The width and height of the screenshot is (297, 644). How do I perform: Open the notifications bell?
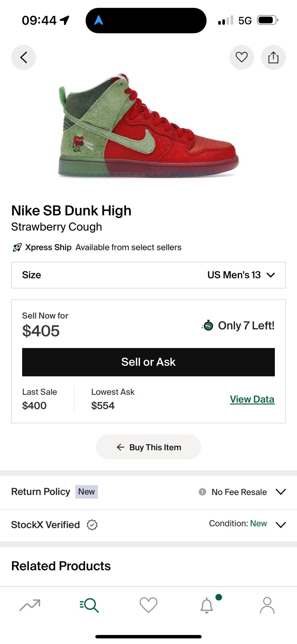207,605
